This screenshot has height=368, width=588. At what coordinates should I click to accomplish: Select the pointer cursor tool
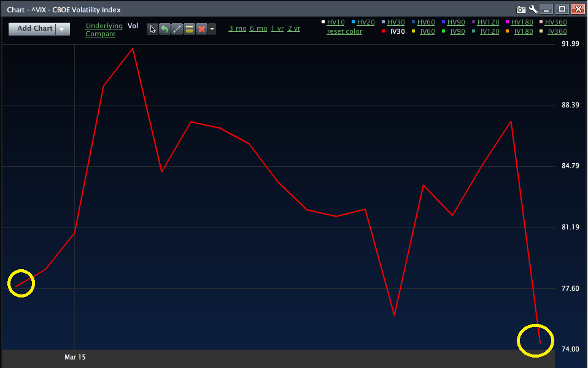pos(153,29)
